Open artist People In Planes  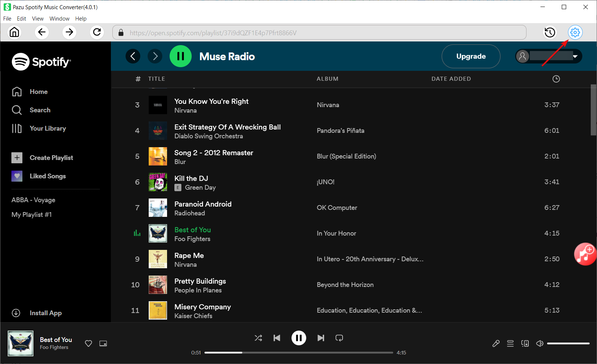198,290
